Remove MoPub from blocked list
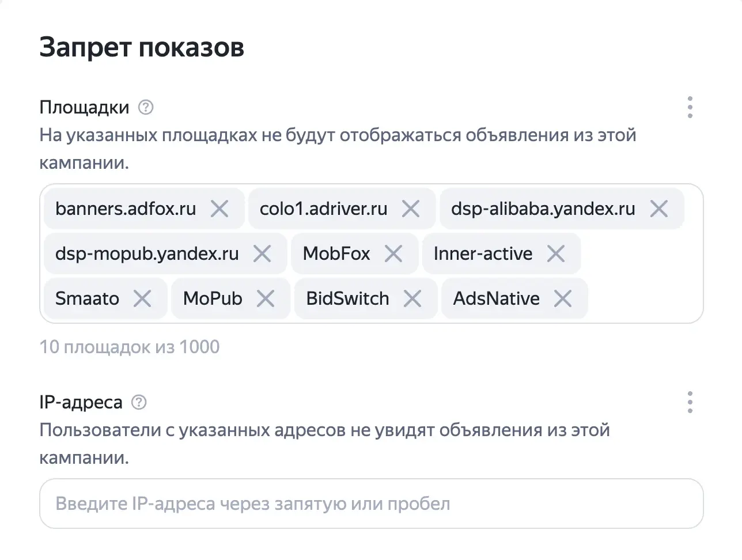Viewport: 742px width, 560px height. pos(266,298)
